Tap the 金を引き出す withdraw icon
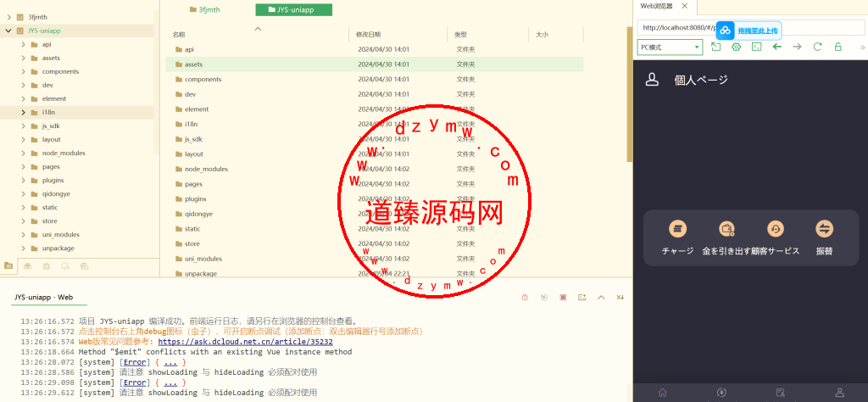The image size is (868, 402). coord(726,229)
